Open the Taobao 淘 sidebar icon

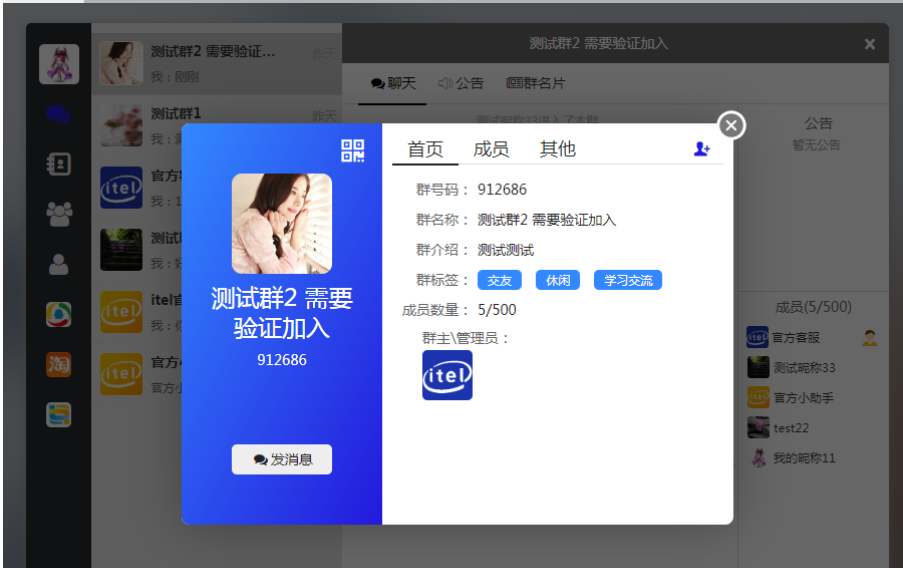59,365
